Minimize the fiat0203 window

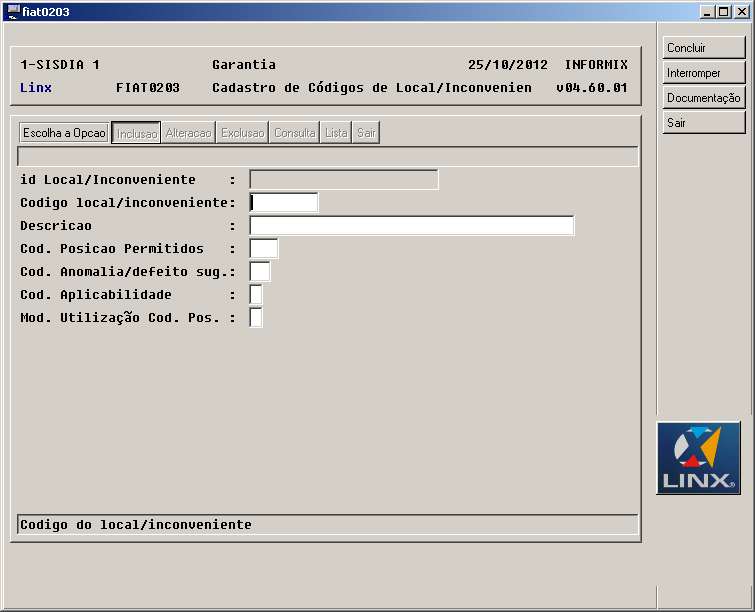pos(707,12)
